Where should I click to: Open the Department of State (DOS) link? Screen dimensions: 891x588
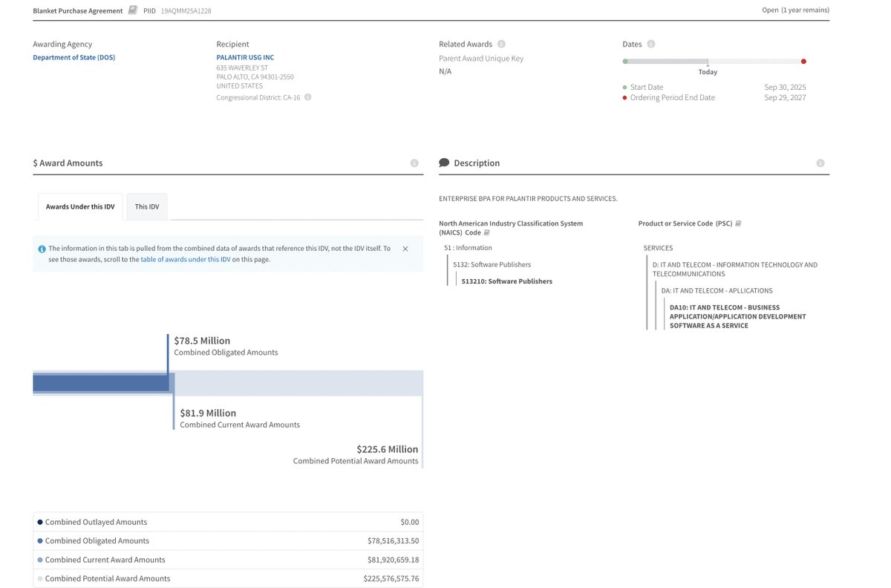74,57
